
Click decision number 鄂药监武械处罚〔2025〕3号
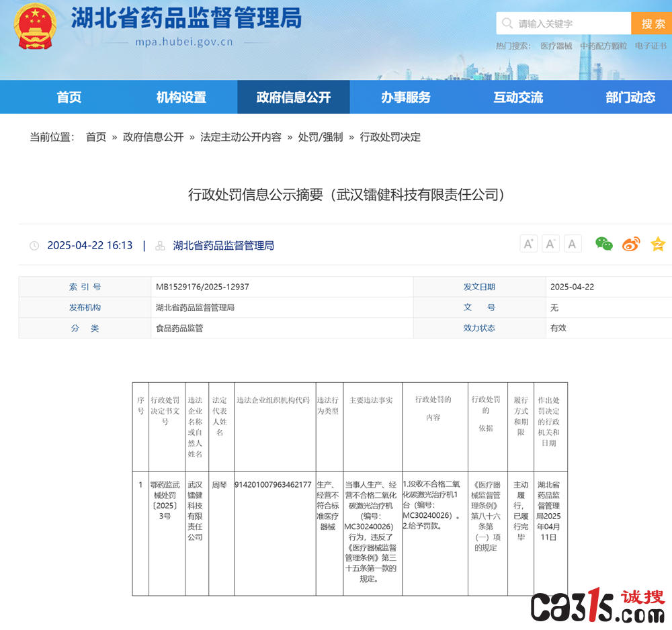tap(165, 500)
